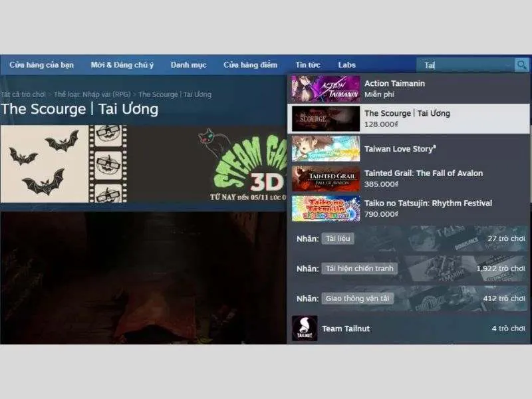This screenshot has width=532, height=399.
Task: Focus the store search field containing Tai
Action: pos(465,65)
